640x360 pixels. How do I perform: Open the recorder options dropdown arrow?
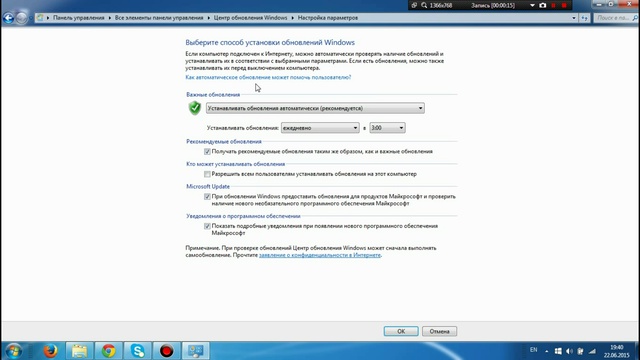[532, 5]
